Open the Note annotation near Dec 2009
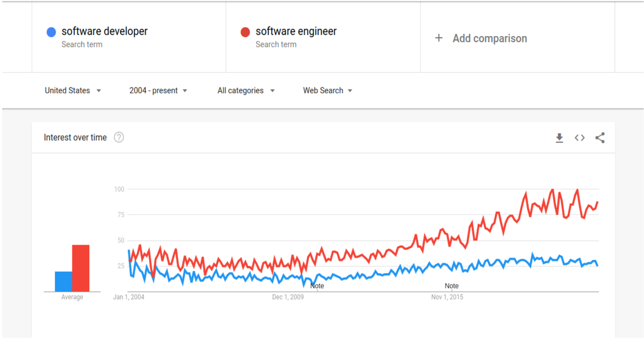 coord(317,286)
